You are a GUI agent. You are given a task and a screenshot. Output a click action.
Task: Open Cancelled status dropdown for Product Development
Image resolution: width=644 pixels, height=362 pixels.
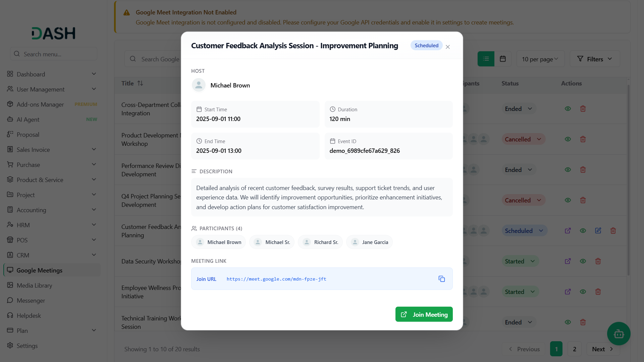(x=524, y=139)
